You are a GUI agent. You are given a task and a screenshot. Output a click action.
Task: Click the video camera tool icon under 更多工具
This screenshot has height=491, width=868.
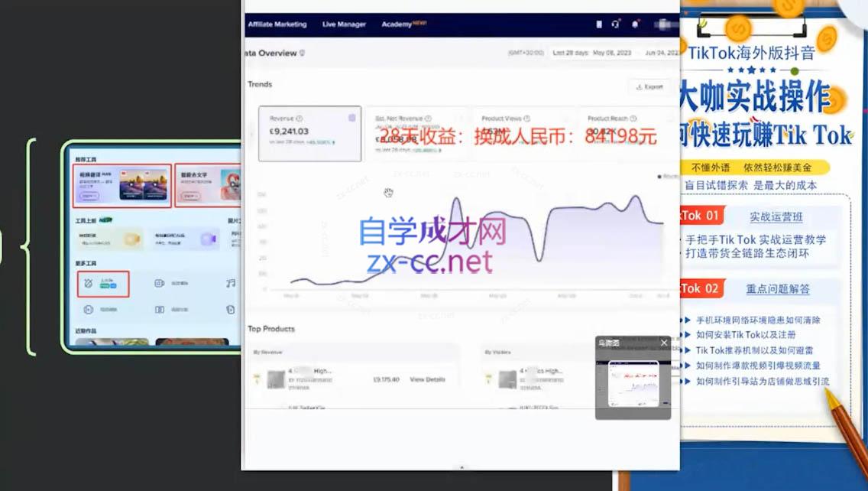tap(160, 283)
